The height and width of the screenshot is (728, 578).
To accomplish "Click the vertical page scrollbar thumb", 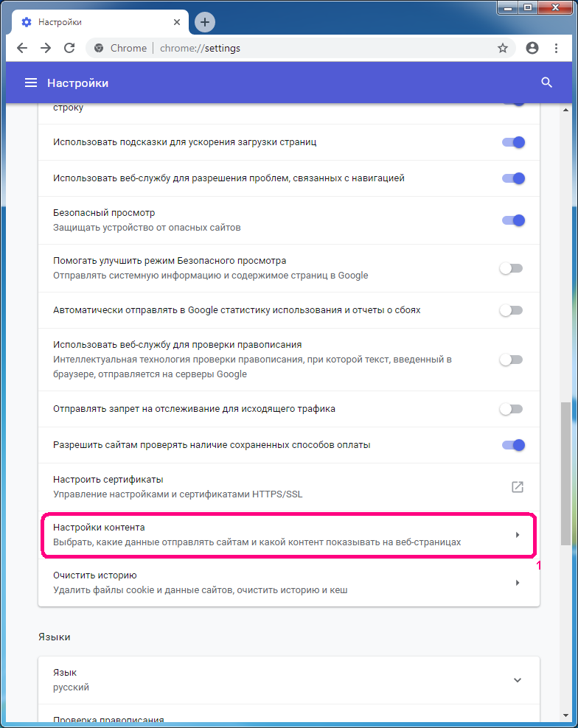I will 565,472.
